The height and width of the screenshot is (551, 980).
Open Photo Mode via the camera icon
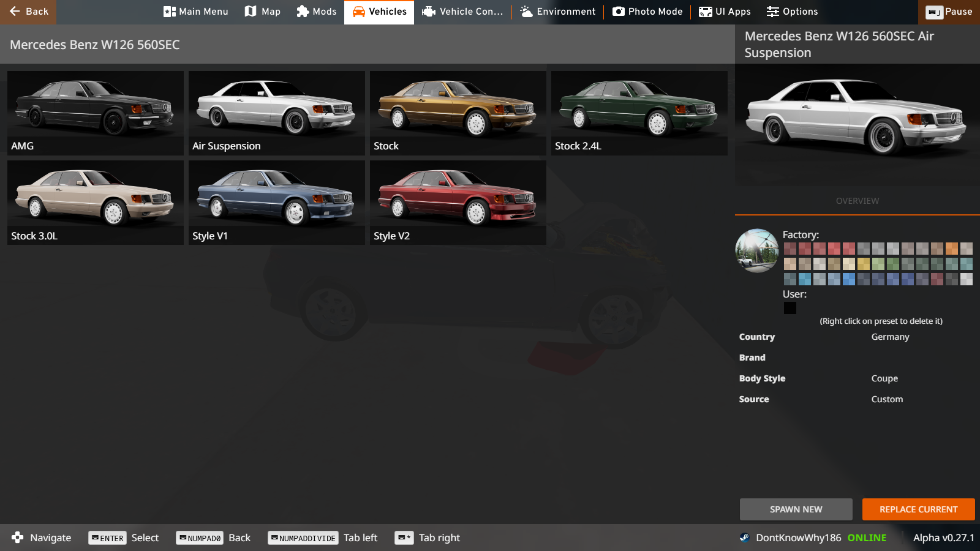click(619, 12)
